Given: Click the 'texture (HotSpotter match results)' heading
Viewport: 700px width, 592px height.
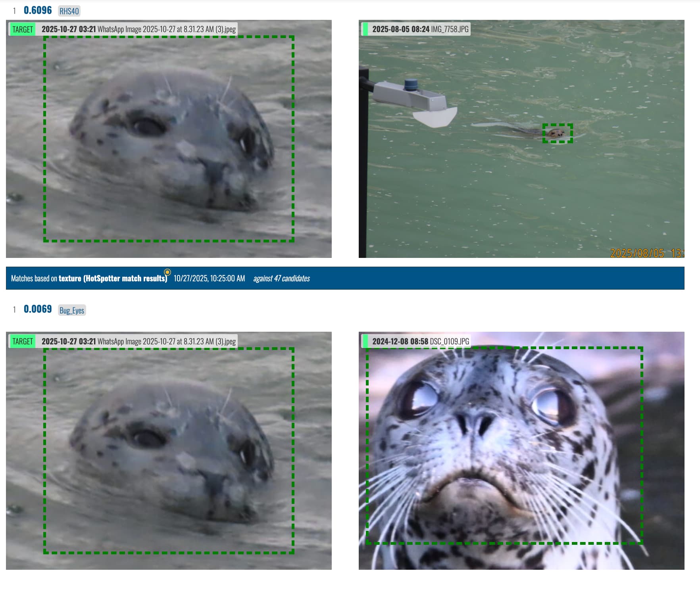Looking at the screenshot, I should (113, 279).
